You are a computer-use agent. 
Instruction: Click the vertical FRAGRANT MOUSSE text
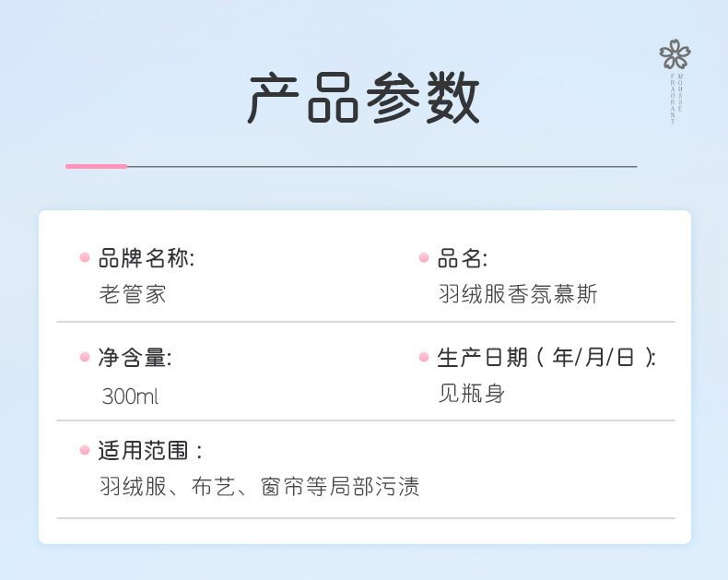click(x=676, y=99)
